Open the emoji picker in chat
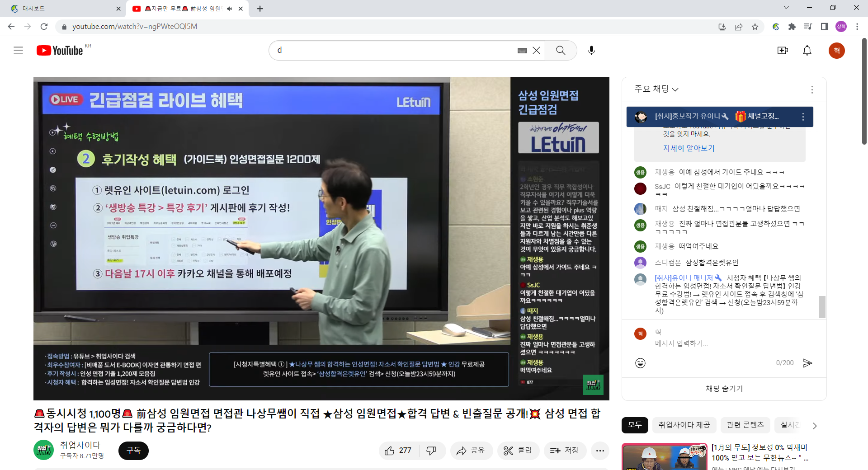Image resolution: width=868 pixels, height=470 pixels. tap(640, 363)
